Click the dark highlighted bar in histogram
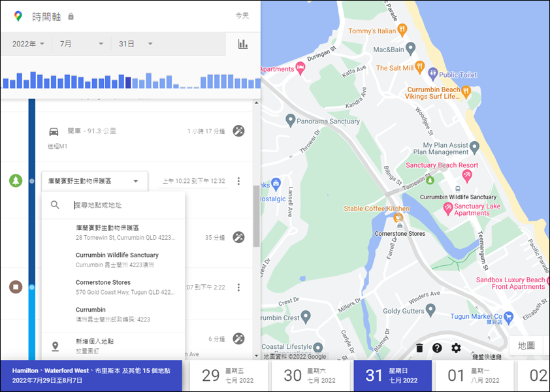This screenshot has width=550, height=392. coord(128,82)
